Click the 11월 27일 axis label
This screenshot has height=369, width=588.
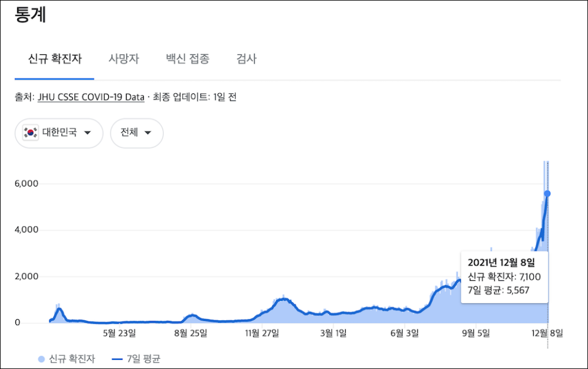(262, 333)
